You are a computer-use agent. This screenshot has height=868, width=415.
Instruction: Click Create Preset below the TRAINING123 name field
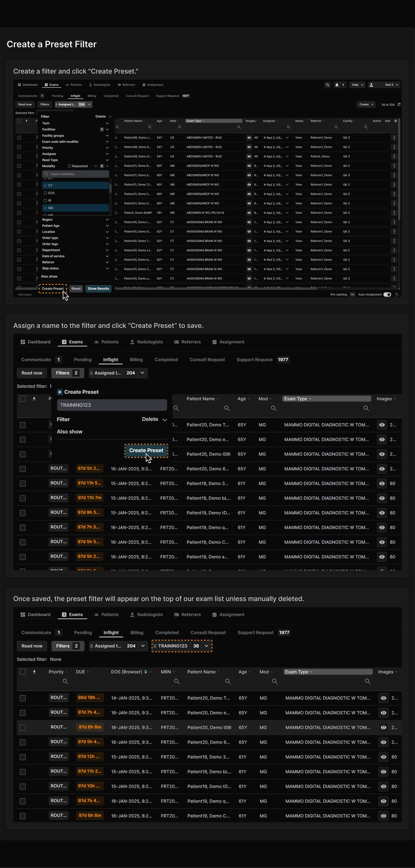click(146, 450)
